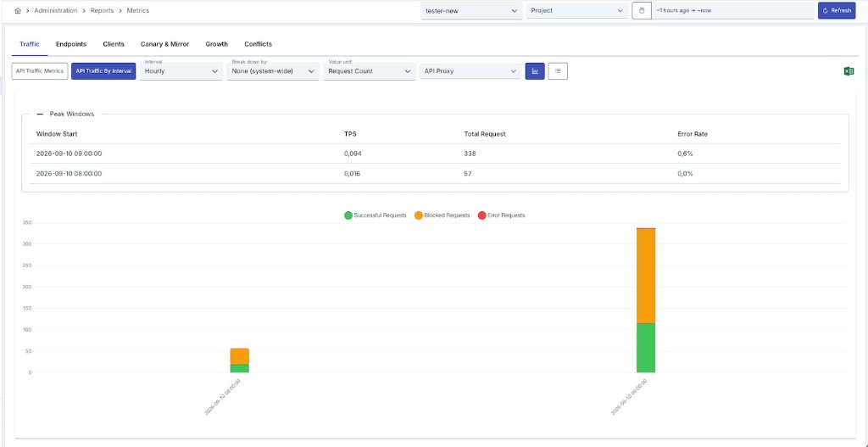Open the calendar date picker icon

[x=642, y=10]
